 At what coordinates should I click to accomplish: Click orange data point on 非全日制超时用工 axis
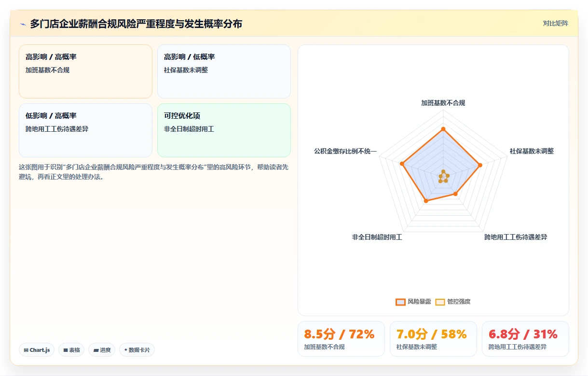coord(426,201)
